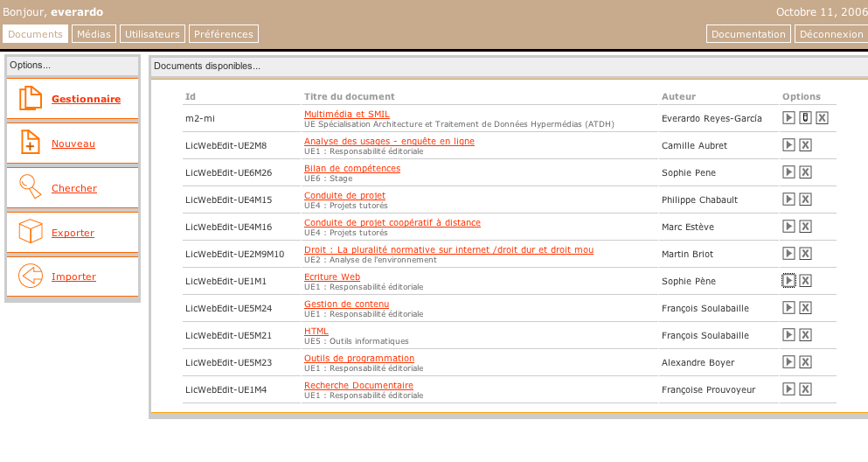The height and width of the screenshot is (462, 868).
Task: Click the Titre du document column header
Action: (349, 96)
